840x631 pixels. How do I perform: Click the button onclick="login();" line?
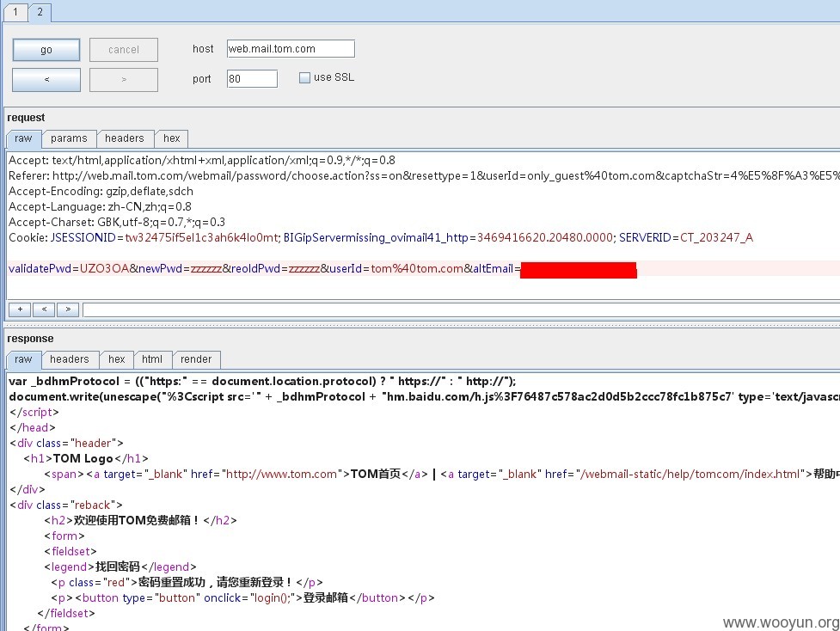[242, 597]
